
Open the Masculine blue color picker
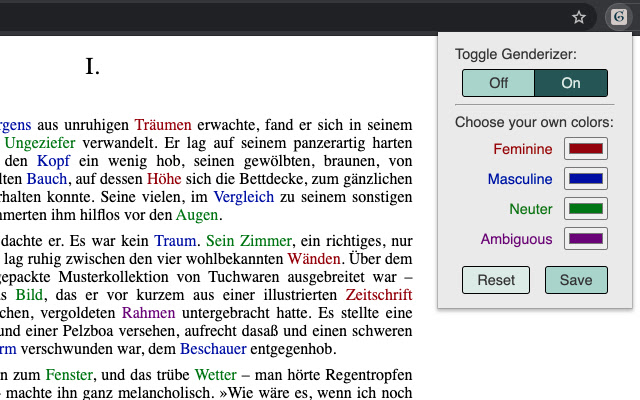586,179
